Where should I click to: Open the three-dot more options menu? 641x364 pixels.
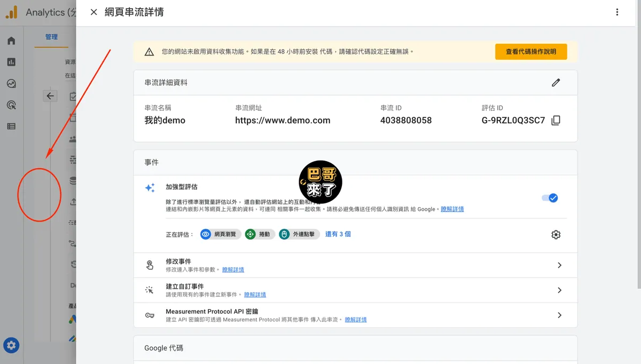point(617,12)
